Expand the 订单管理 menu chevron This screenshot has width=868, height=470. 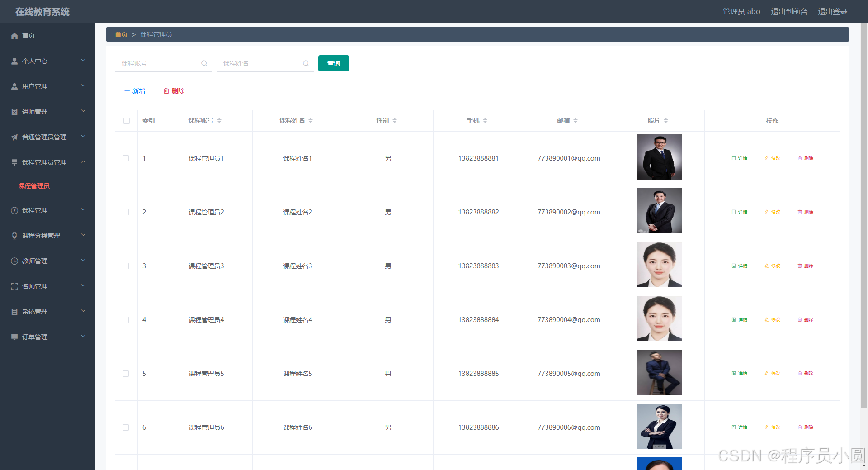tap(83, 336)
